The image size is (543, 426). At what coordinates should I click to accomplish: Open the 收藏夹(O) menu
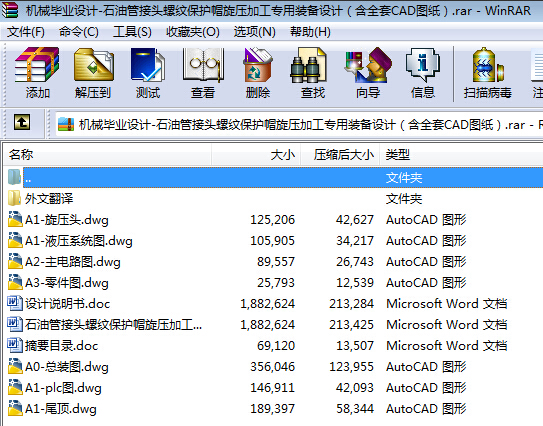pos(193,32)
